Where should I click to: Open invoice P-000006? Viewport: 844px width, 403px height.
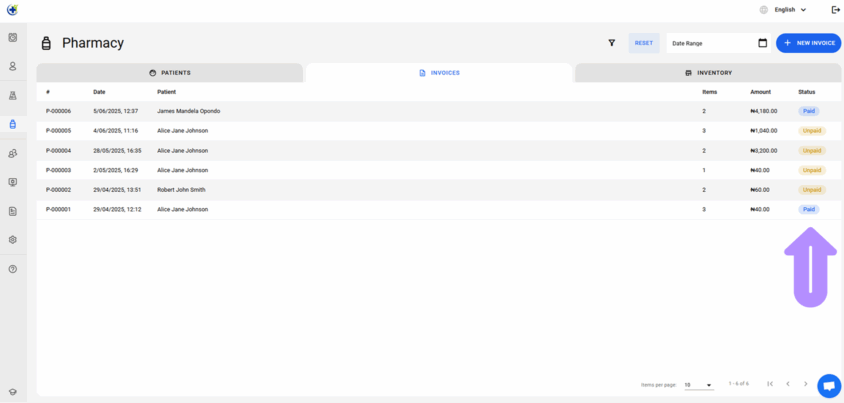tap(439, 111)
